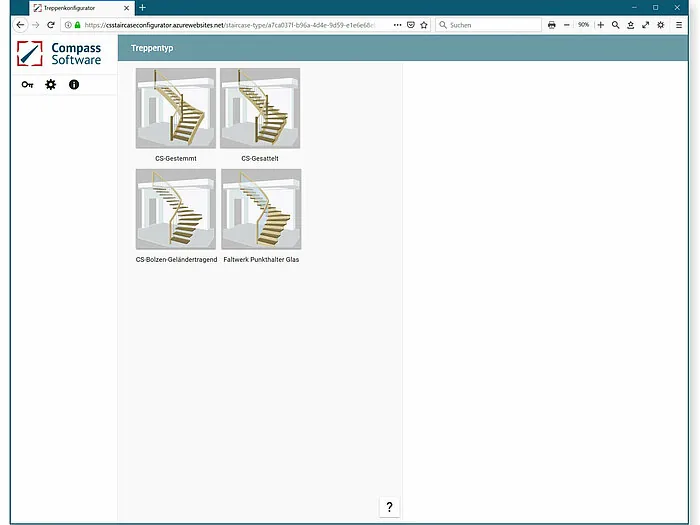Open the browser hamburger menu
This screenshot has height=525, width=700.
pos(679,25)
